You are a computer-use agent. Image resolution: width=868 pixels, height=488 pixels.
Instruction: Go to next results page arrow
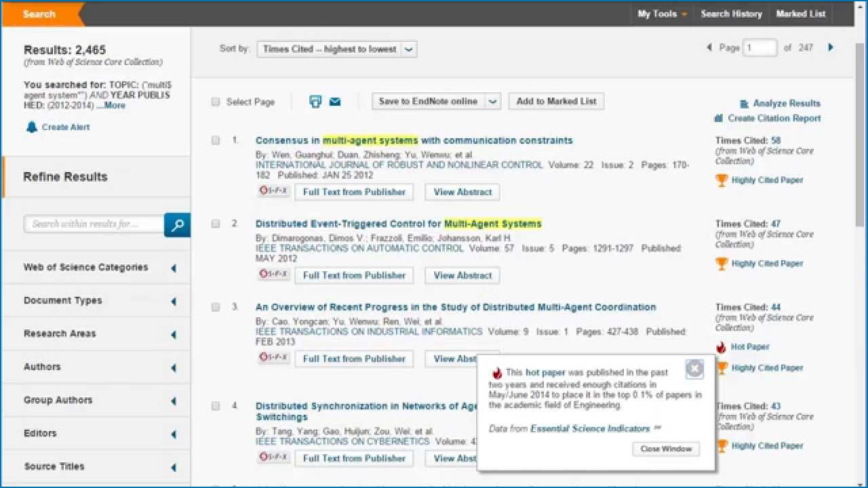coord(831,47)
